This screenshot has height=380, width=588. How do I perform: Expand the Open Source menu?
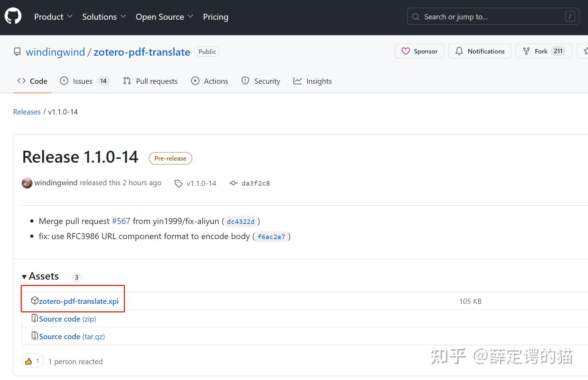point(164,17)
